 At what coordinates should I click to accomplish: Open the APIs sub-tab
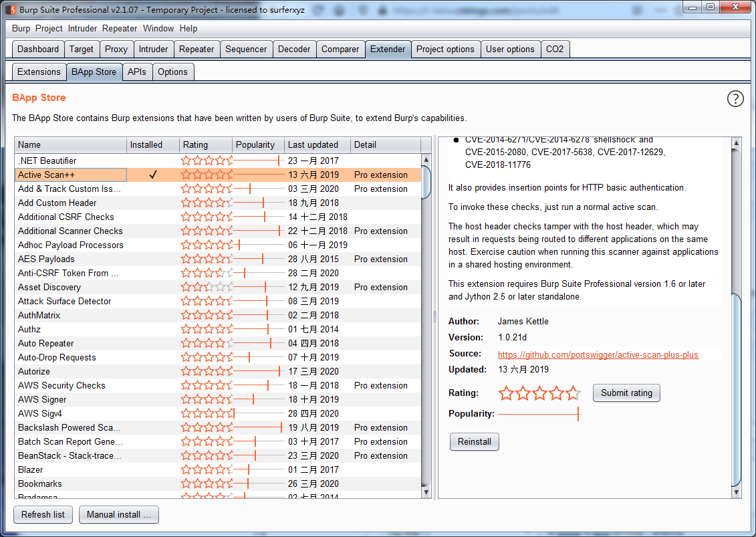pos(137,72)
